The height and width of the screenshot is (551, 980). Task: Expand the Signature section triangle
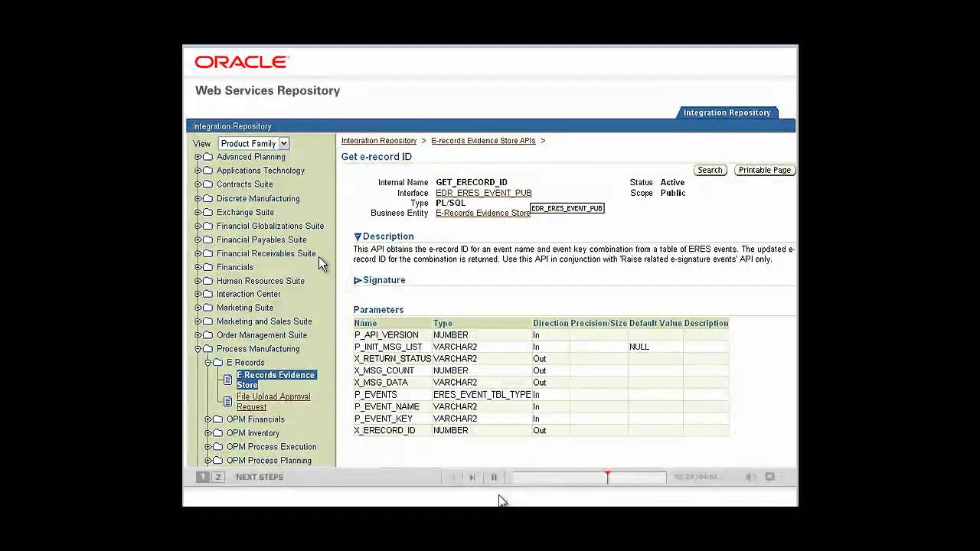[x=358, y=280]
